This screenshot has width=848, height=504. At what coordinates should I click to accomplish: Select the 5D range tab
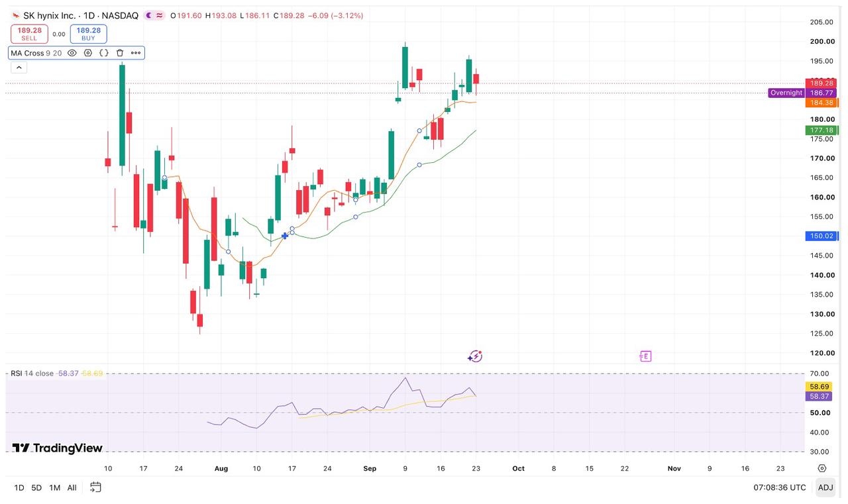point(36,487)
